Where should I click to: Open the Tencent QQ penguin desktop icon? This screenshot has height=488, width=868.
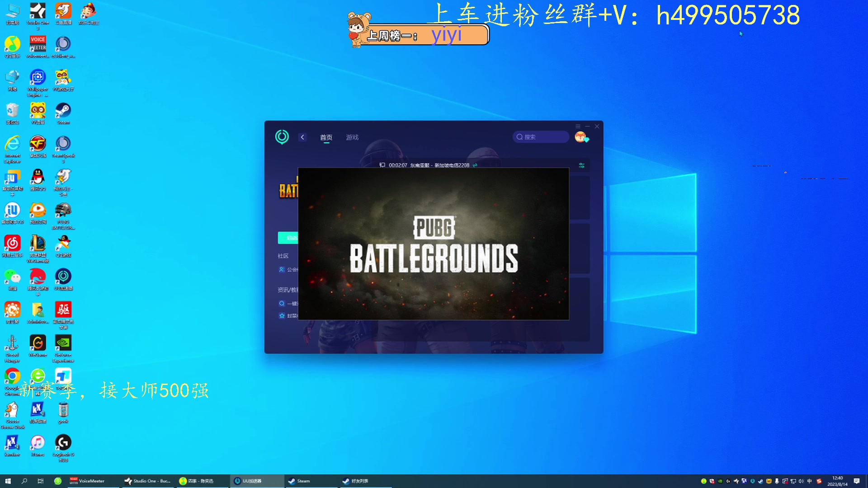[38, 180]
